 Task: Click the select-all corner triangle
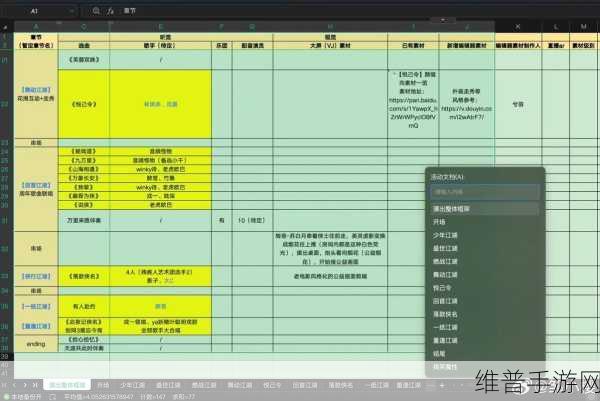click(5, 27)
